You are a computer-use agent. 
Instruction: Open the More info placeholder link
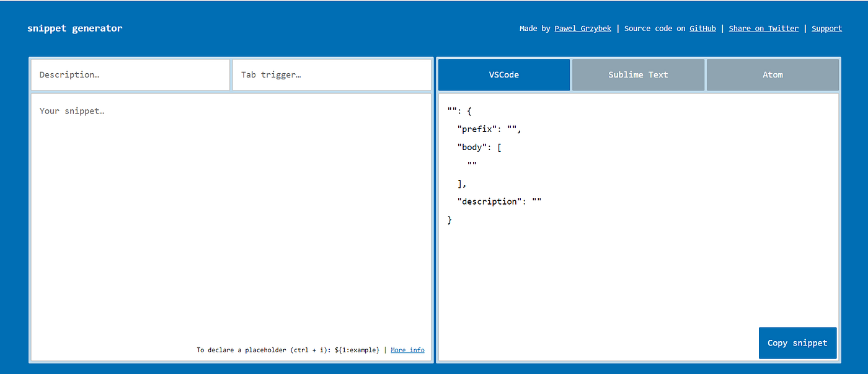407,349
